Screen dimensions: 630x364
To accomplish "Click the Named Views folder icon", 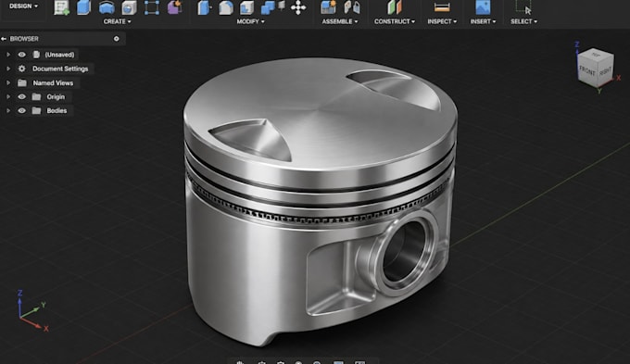I will [22, 82].
